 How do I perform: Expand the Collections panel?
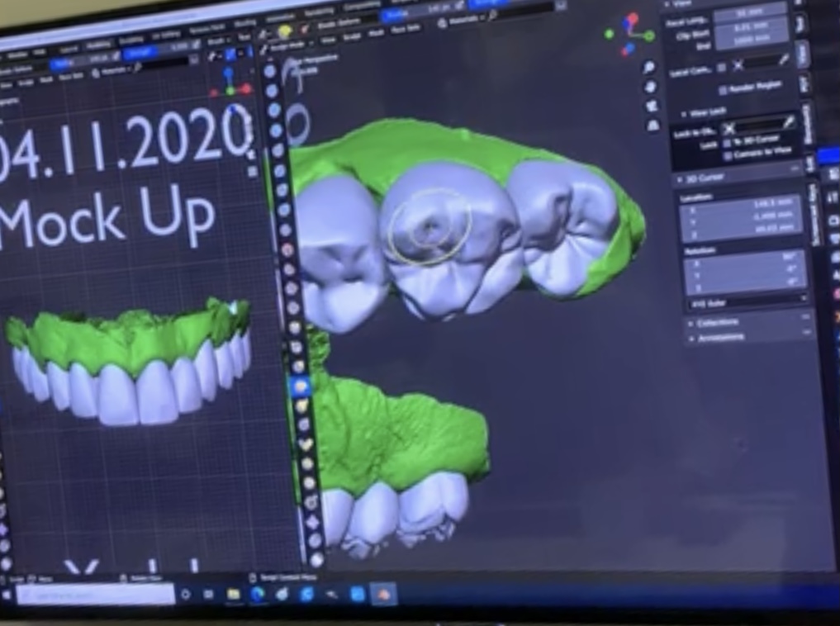[691, 324]
